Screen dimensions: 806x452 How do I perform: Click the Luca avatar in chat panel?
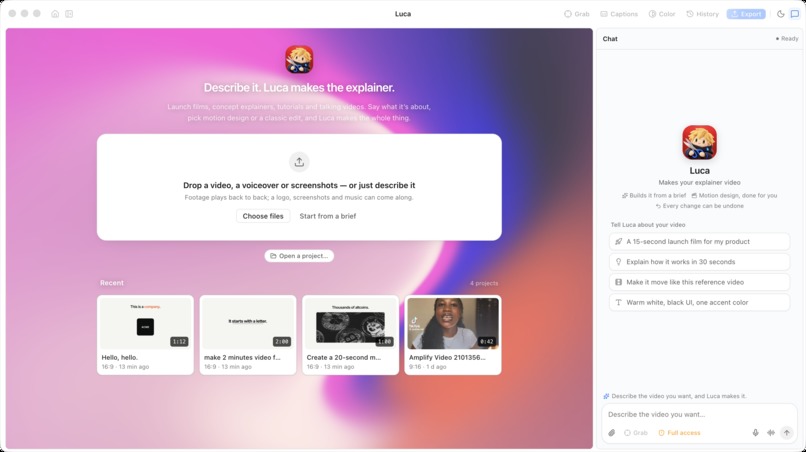click(700, 142)
